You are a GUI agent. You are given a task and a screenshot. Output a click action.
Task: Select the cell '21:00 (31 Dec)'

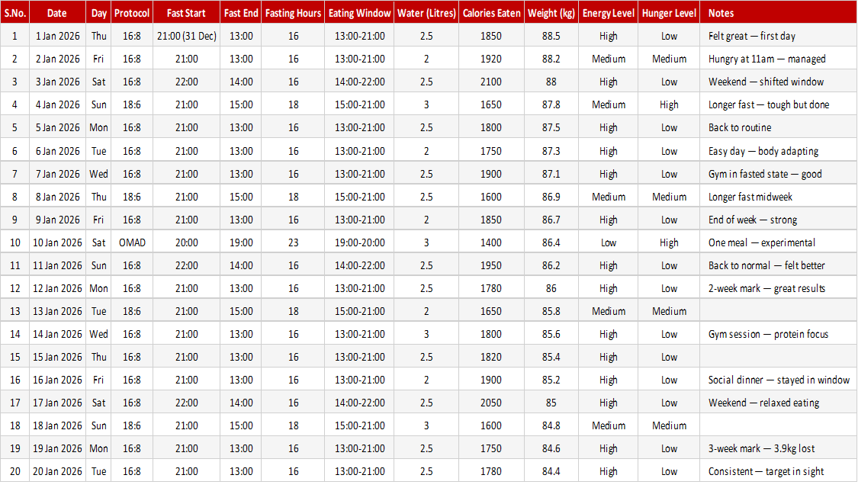[x=187, y=36]
